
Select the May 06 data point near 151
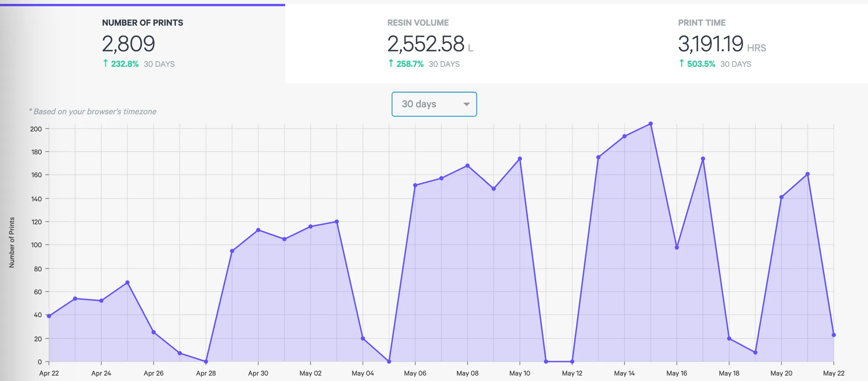pos(415,185)
